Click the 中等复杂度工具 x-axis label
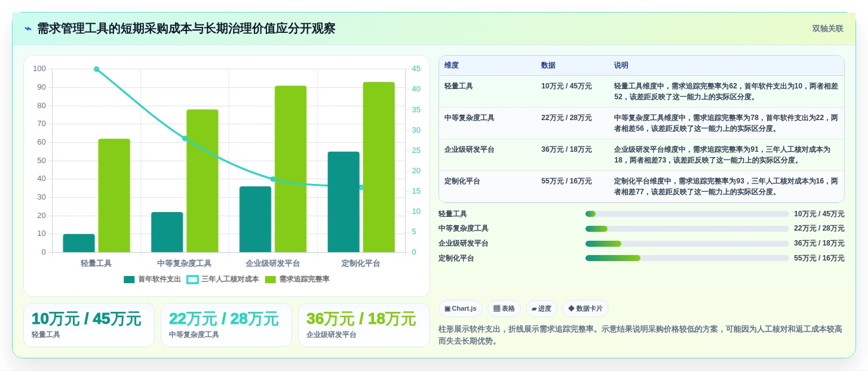This screenshot has height=371, width=868. click(185, 263)
